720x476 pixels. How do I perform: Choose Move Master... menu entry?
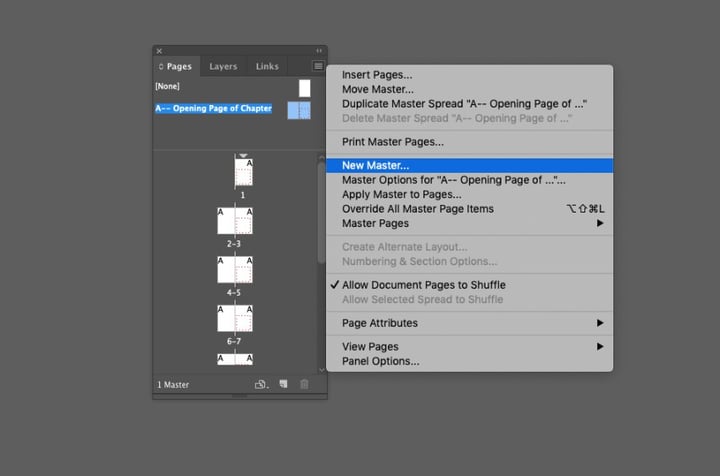point(469,89)
